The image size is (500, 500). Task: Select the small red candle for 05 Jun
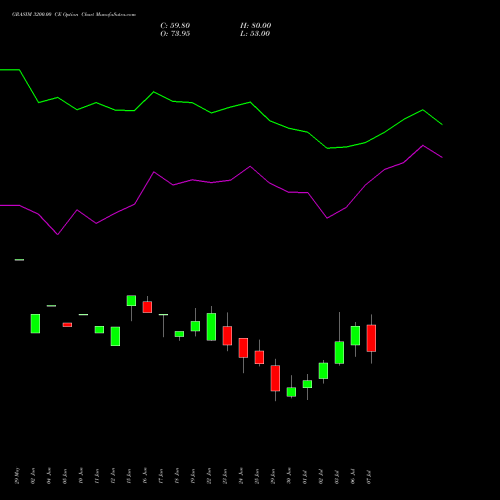point(67,325)
